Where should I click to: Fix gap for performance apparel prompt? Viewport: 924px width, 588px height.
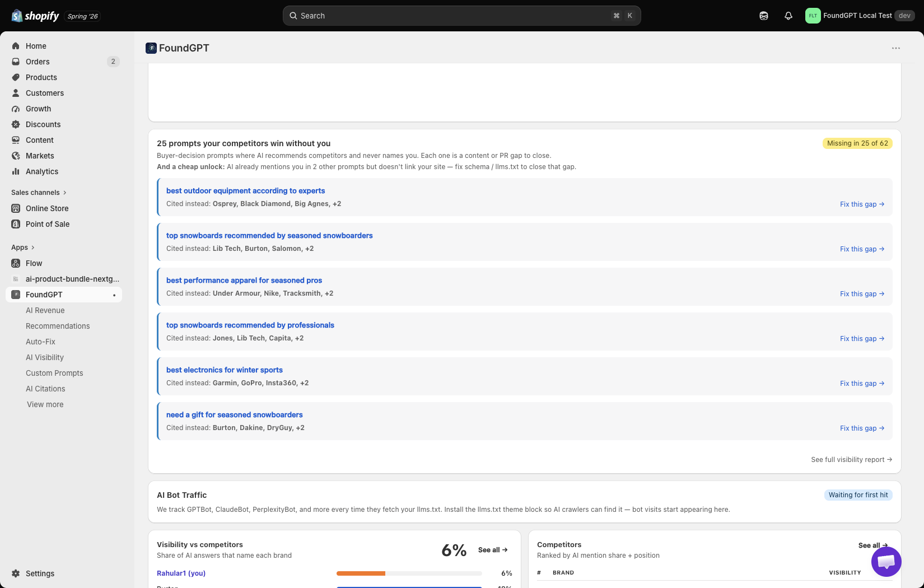(x=862, y=294)
